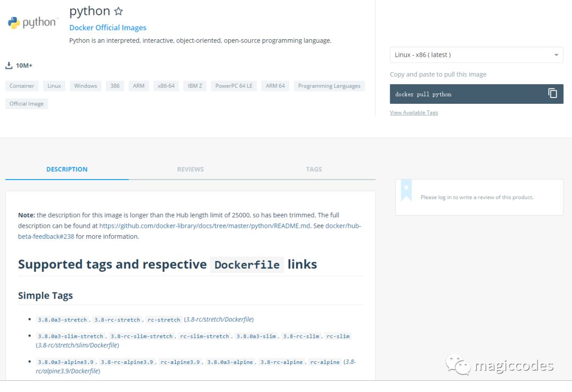572x392 pixels.
Task: Click the download count icon beside 10M+
Action: pos(9,65)
